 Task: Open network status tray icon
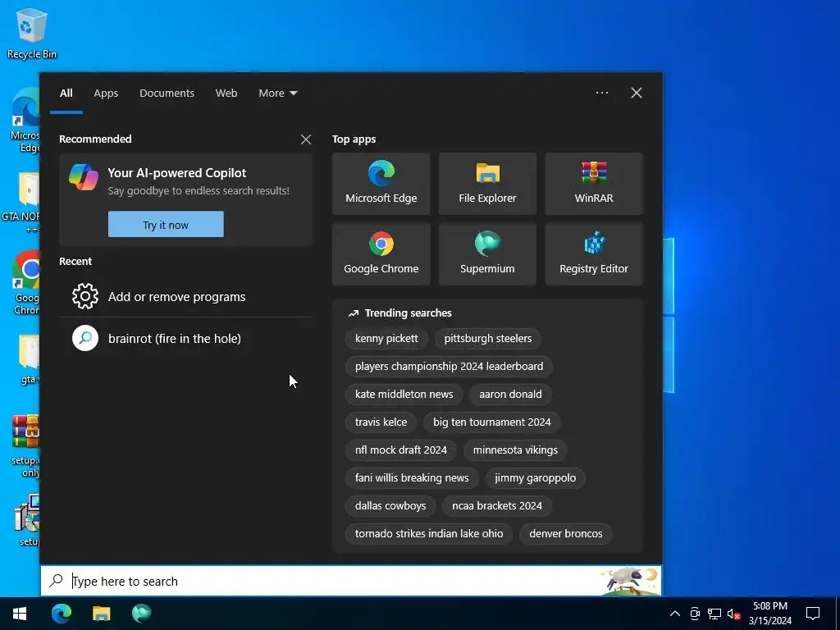[714, 614]
